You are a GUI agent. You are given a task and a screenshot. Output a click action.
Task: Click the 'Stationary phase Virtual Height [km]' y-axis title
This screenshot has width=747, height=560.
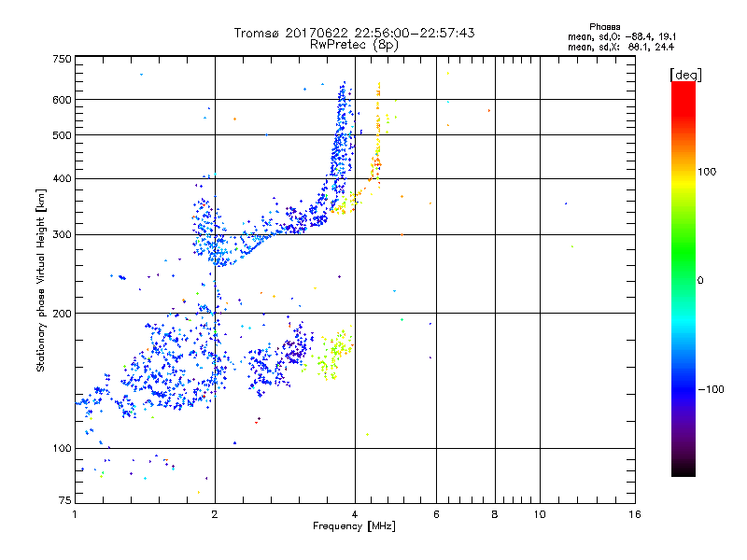click(x=40, y=280)
